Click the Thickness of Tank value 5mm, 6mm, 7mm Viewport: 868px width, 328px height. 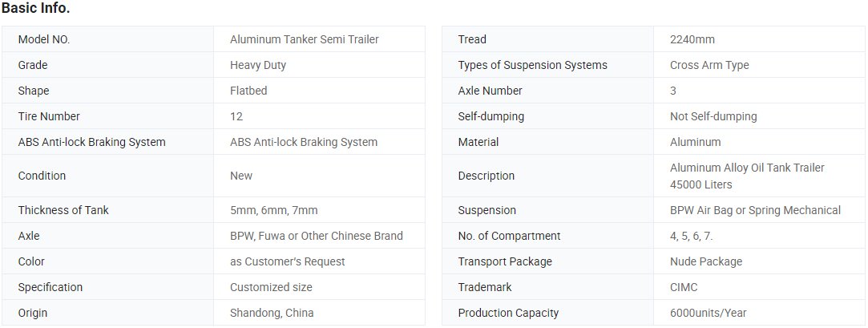point(274,211)
